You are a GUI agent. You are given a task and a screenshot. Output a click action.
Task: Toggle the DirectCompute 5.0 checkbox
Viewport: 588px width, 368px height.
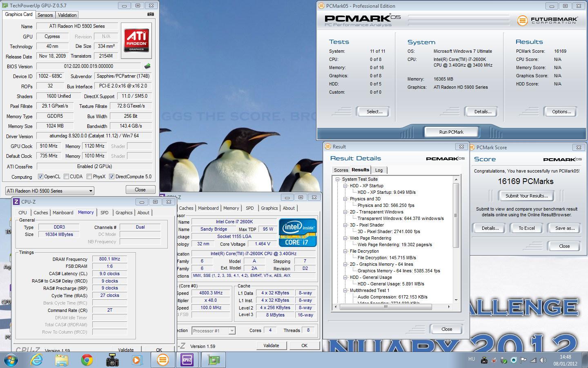(111, 177)
